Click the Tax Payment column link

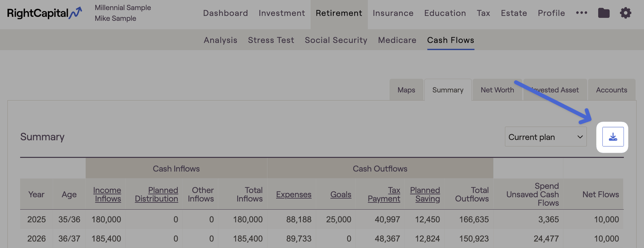coord(384,194)
